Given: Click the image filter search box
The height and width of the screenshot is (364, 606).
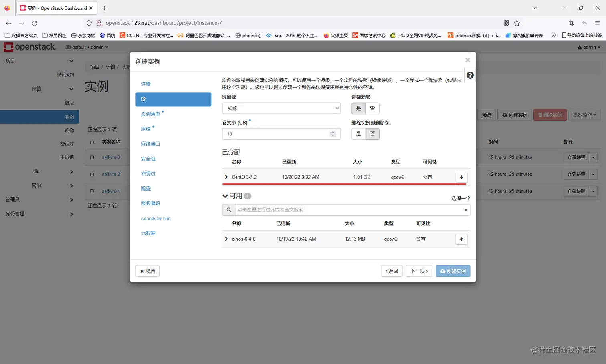Looking at the screenshot, I should coord(349,210).
